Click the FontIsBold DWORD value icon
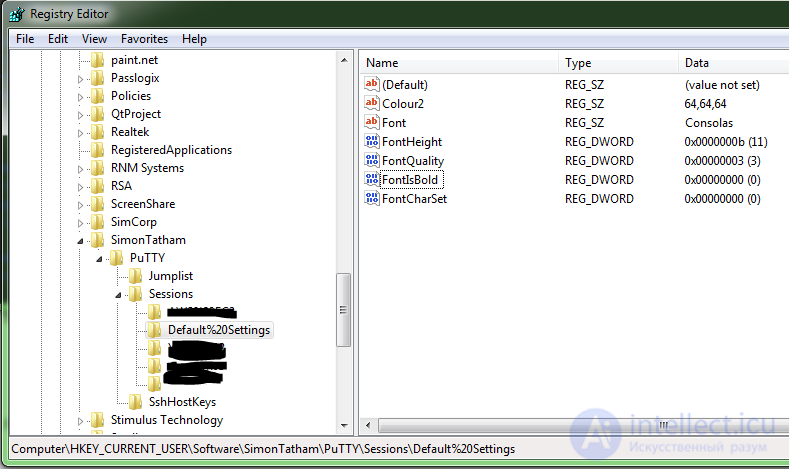 (x=372, y=179)
